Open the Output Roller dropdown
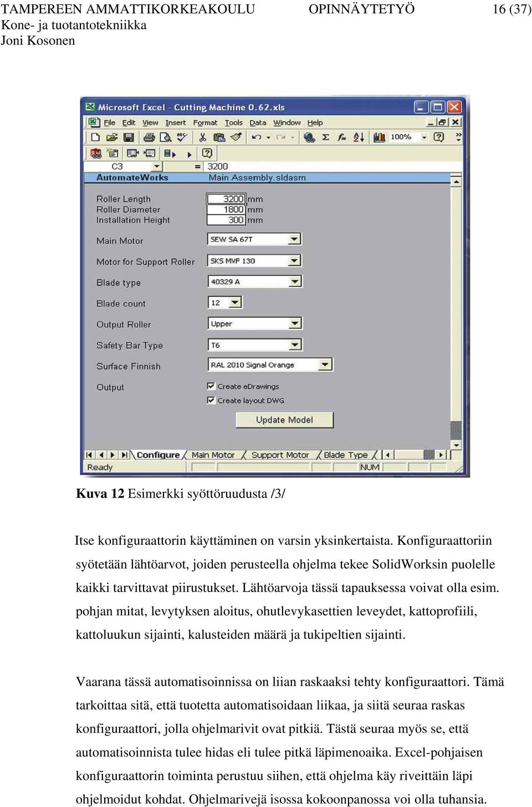532x807 pixels. 295,323
